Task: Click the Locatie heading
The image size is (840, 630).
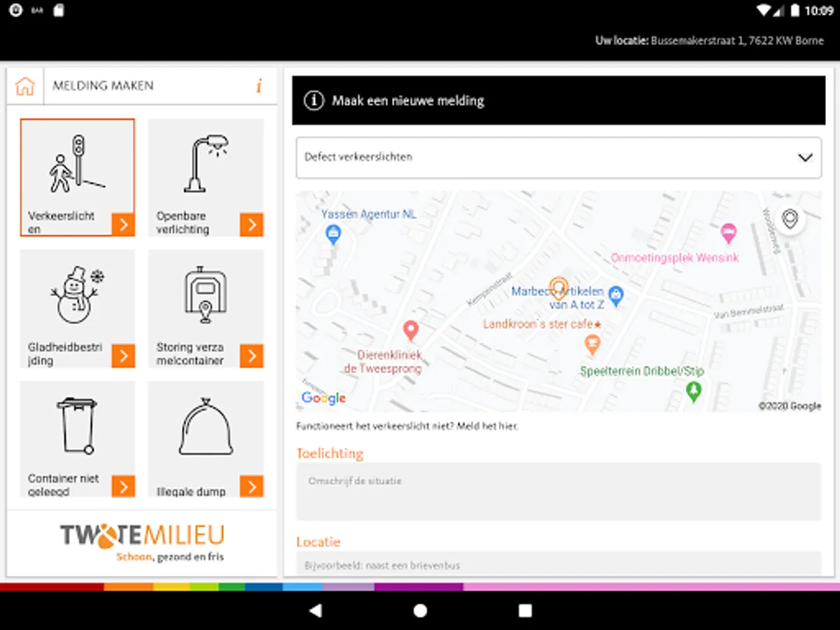Action: pyautogui.click(x=318, y=542)
